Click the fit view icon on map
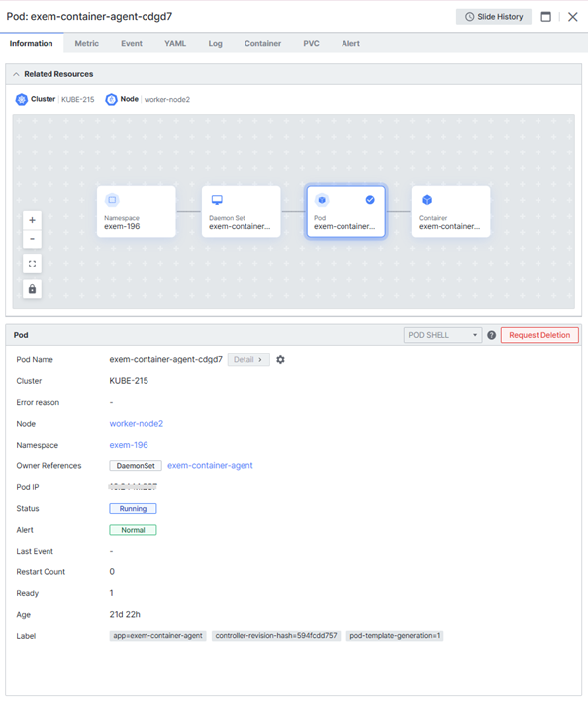Screen dimensions: 588x706 click(32, 264)
